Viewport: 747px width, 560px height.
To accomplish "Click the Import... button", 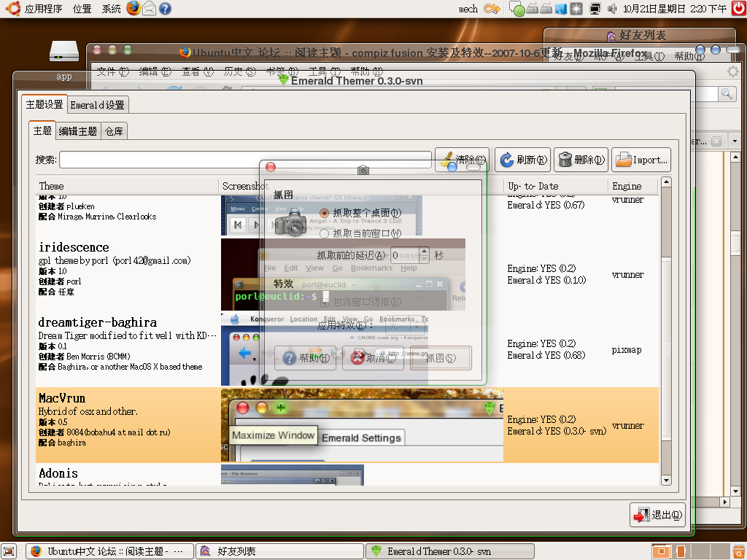I will pyautogui.click(x=640, y=160).
